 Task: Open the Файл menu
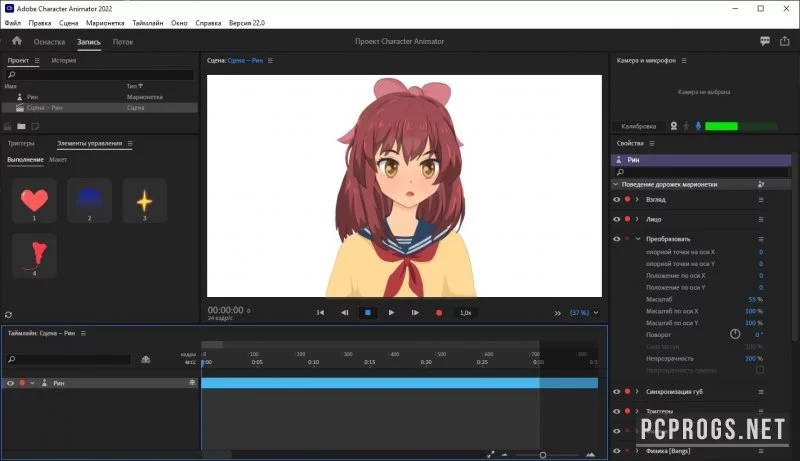pos(13,23)
